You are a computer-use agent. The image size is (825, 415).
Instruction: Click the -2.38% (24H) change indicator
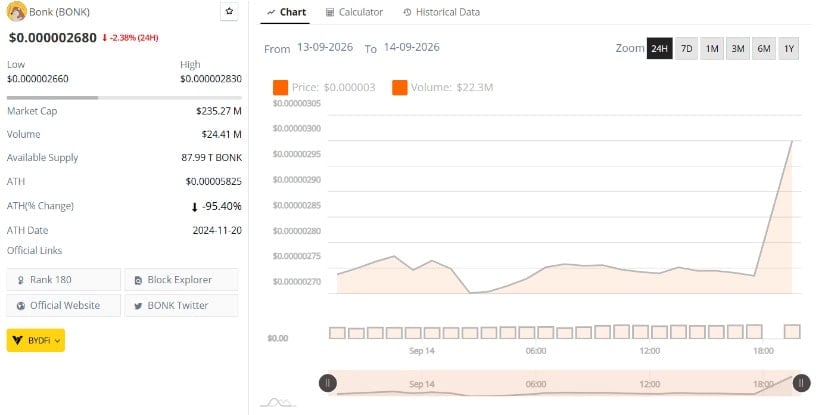(130, 38)
